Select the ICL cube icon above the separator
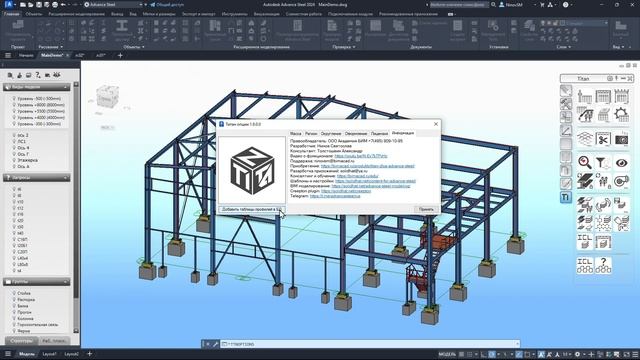 coord(584,241)
